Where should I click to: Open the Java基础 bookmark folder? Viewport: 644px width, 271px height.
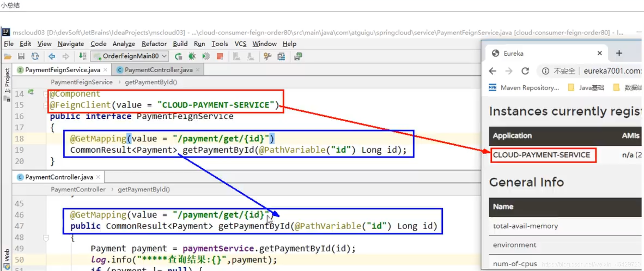coord(586,88)
